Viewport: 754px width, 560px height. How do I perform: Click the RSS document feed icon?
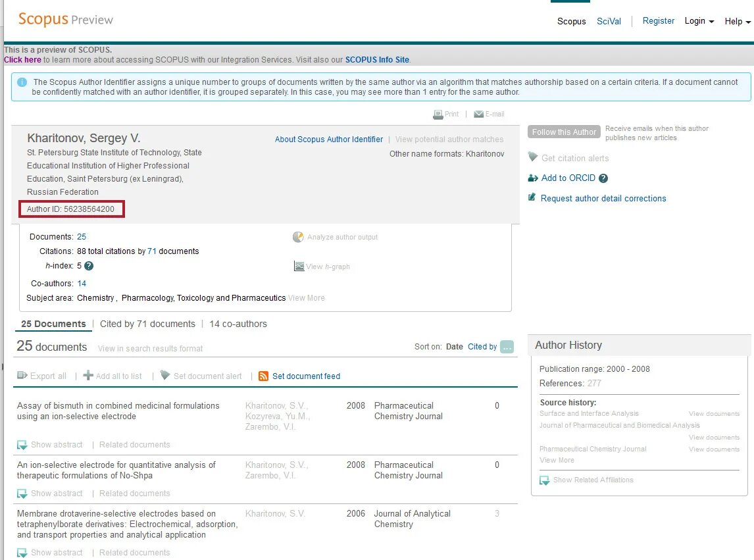(x=264, y=376)
